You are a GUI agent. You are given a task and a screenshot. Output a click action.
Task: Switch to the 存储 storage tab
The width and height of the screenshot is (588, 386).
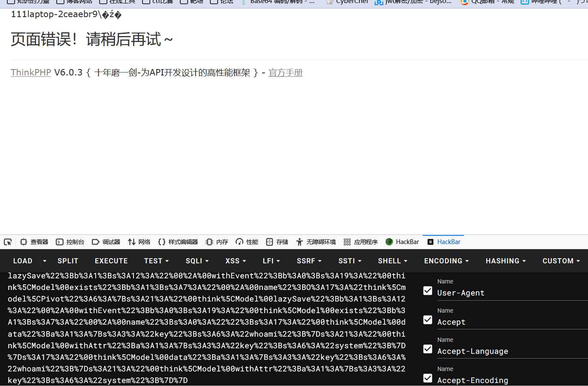pyautogui.click(x=277, y=242)
